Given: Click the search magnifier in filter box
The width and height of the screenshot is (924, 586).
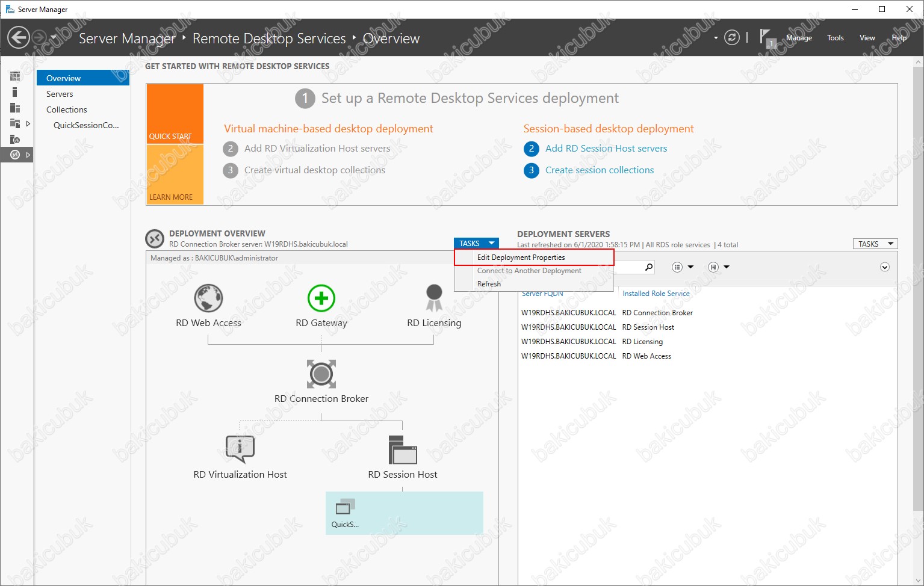Looking at the screenshot, I should [x=648, y=267].
